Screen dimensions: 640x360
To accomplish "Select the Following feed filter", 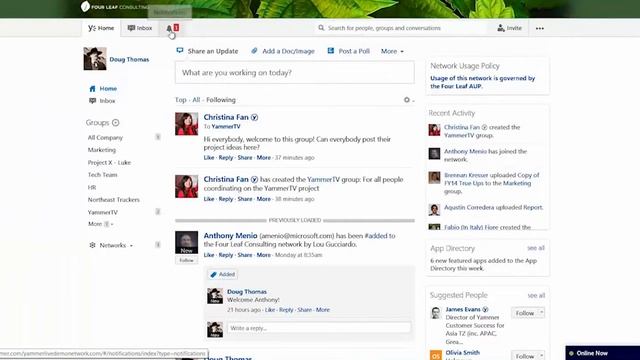I will (221, 100).
